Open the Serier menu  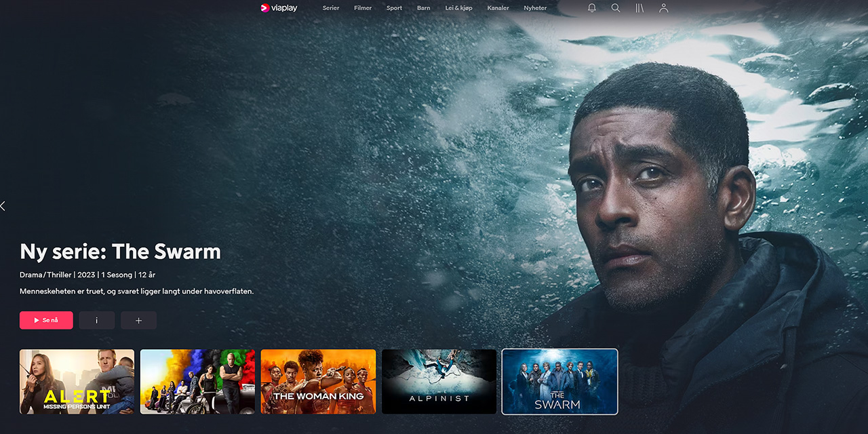pos(331,8)
